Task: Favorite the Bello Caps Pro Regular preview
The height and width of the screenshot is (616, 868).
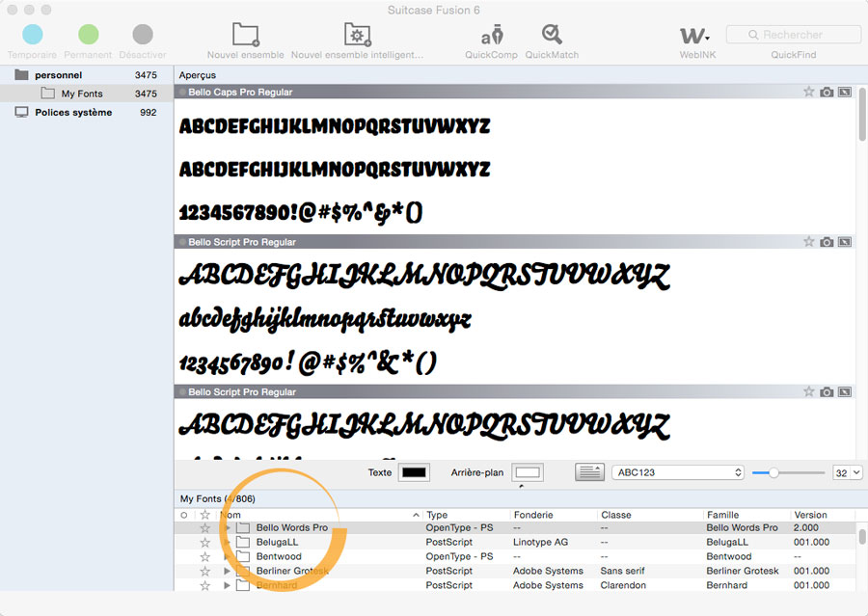Action: [809, 92]
